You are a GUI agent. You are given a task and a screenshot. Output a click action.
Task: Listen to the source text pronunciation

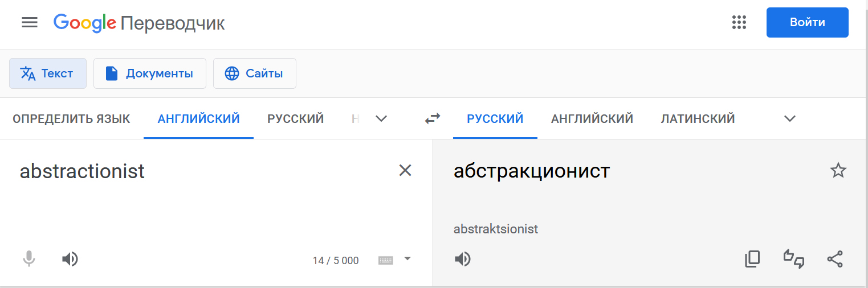point(70,260)
